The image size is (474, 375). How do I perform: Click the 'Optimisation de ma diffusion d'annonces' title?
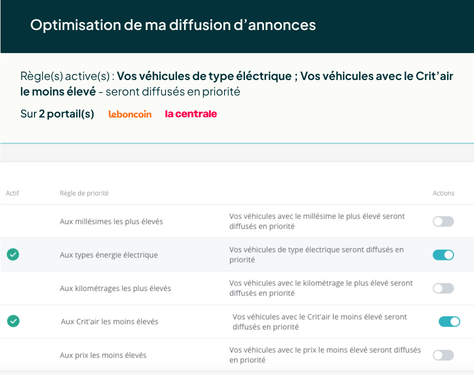173,25
